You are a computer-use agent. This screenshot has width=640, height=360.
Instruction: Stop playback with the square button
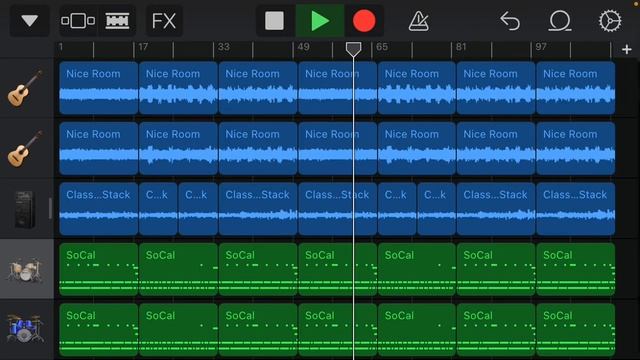[274, 20]
